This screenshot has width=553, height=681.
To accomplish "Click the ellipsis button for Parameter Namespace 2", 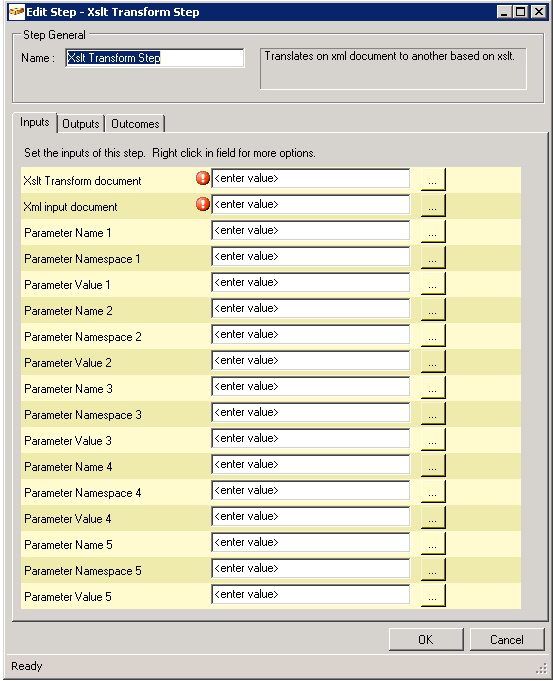I will coord(433,335).
